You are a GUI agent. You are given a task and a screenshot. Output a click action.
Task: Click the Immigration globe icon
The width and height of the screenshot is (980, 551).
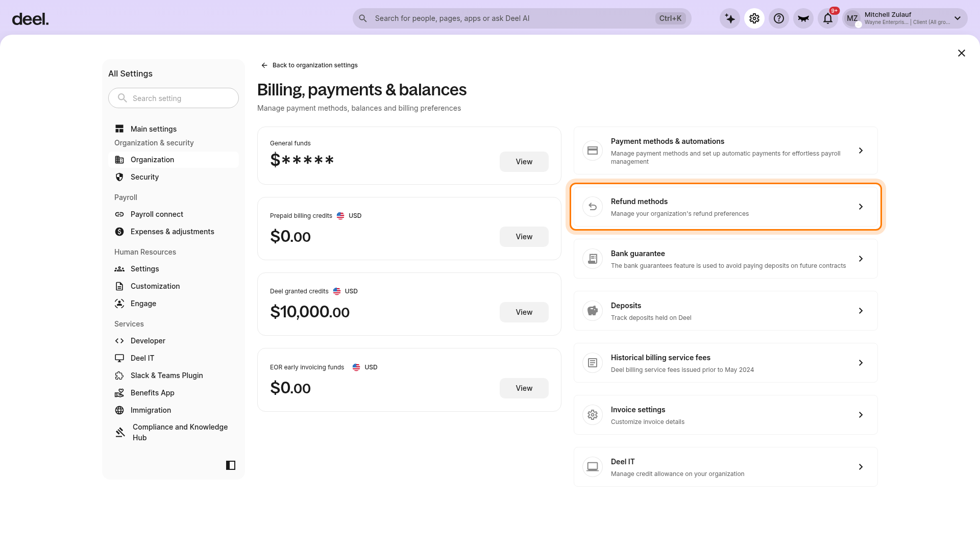(x=119, y=410)
